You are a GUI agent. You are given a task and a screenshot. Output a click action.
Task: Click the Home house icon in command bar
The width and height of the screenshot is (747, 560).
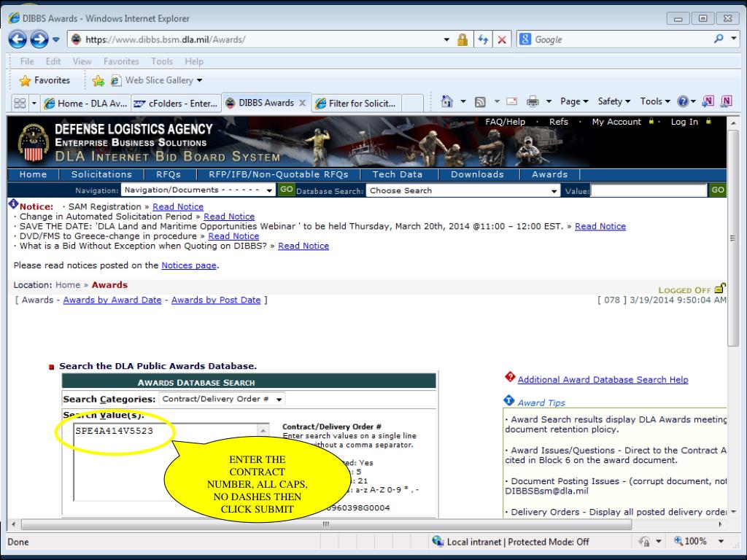(x=446, y=101)
